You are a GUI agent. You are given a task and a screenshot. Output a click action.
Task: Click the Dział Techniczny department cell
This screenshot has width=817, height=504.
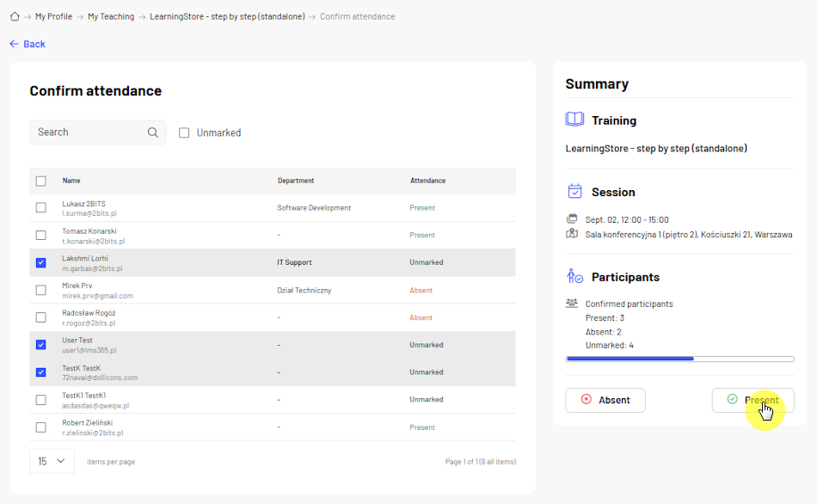304,291
